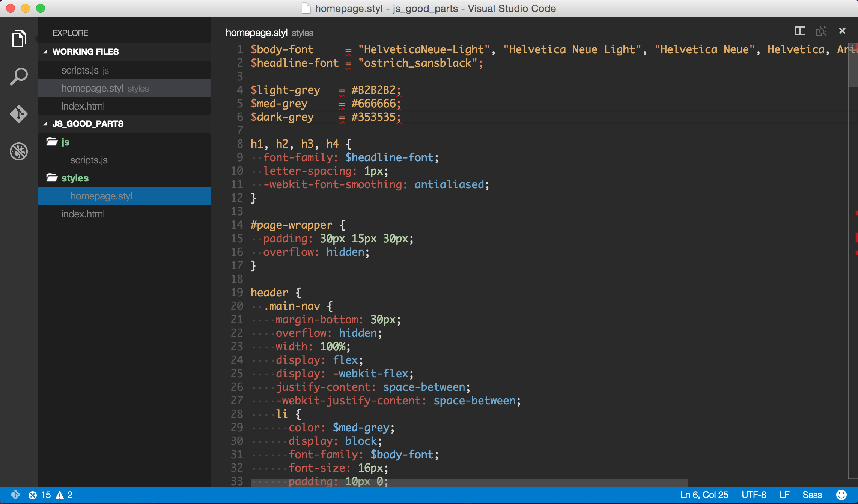Show the 2 warnings list
The height and width of the screenshot is (504, 858).
(x=65, y=495)
